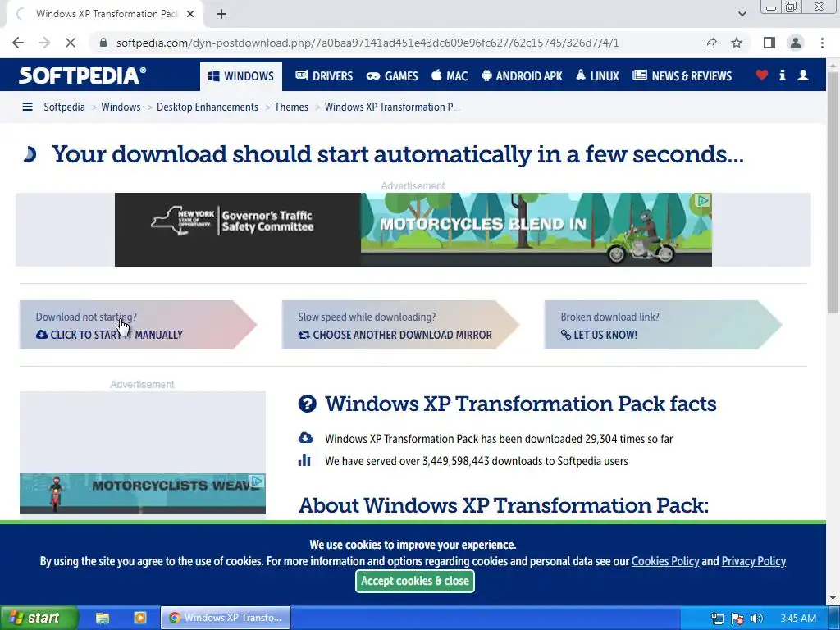This screenshot has width=840, height=630.
Task: Go to Desktop Enhancements breadcrumb
Action: point(208,107)
